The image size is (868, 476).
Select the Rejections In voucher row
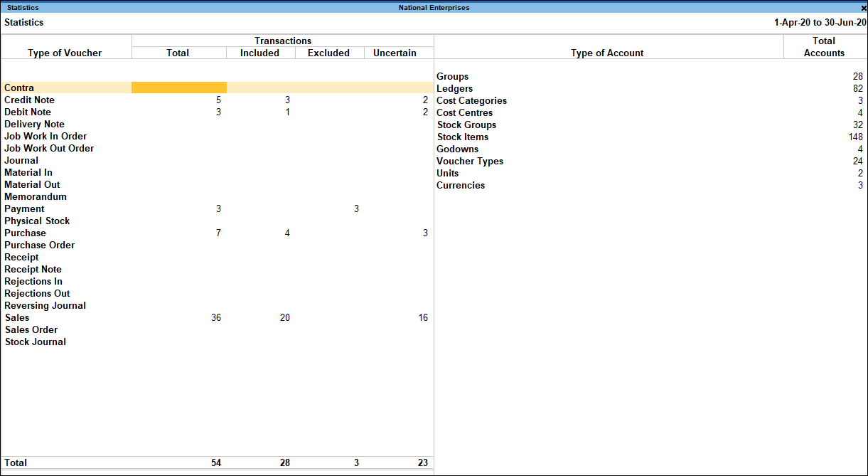217,282
